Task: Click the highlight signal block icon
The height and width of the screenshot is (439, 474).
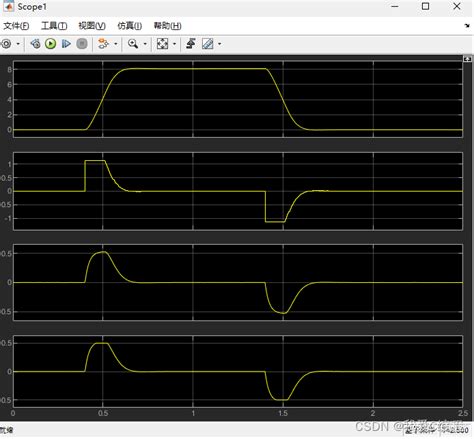Action: [x=103, y=44]
